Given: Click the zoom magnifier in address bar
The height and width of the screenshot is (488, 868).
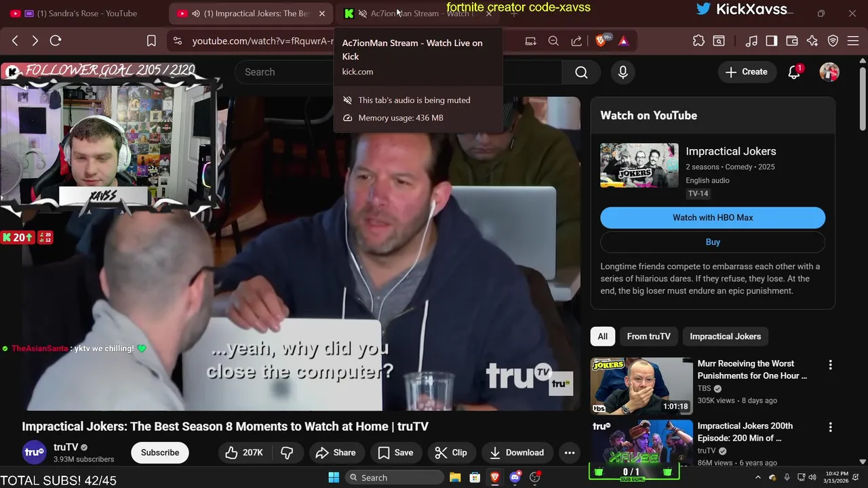Looking at the screenshot, I should [x=553, y=41].
